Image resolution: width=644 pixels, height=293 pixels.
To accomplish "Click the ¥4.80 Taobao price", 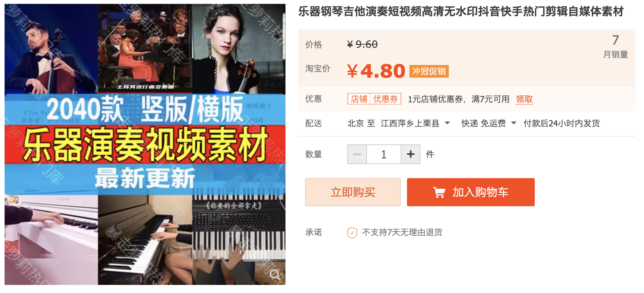I will pyautogui.click(x=376, y=71).
